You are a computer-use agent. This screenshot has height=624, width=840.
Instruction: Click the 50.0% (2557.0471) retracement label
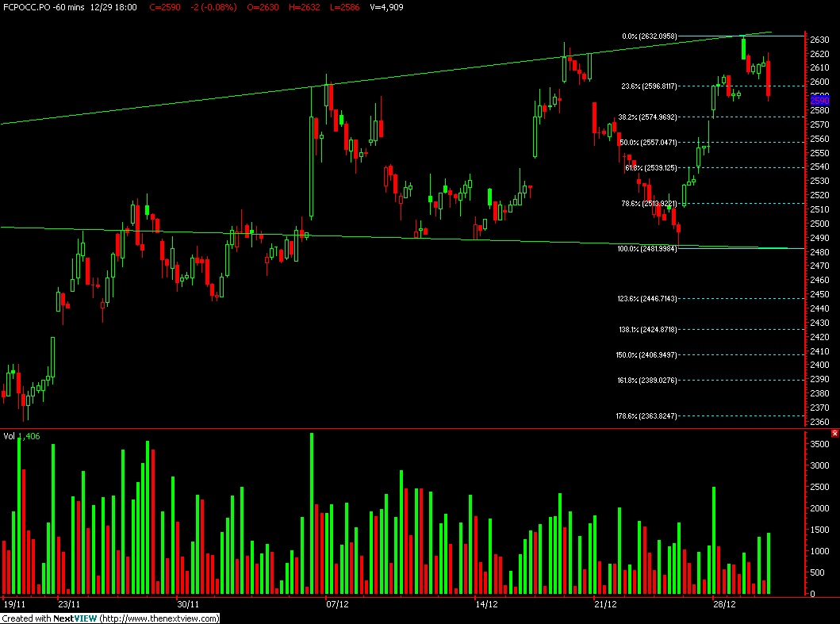[x=648, y=143]
